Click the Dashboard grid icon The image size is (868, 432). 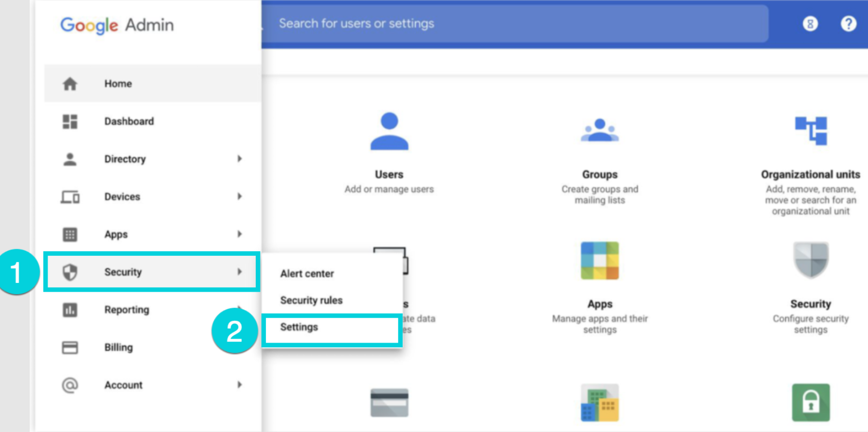pyautogui.click(x=70, y=122)
